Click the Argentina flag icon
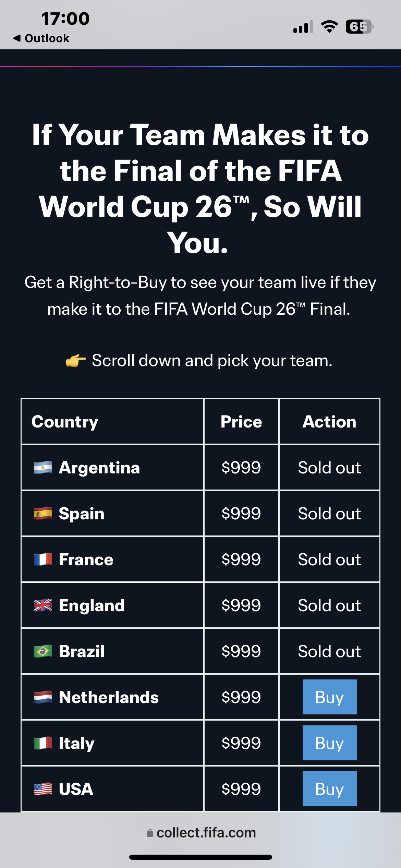This screenshot has width=401, height=868. tap(43, 468)
